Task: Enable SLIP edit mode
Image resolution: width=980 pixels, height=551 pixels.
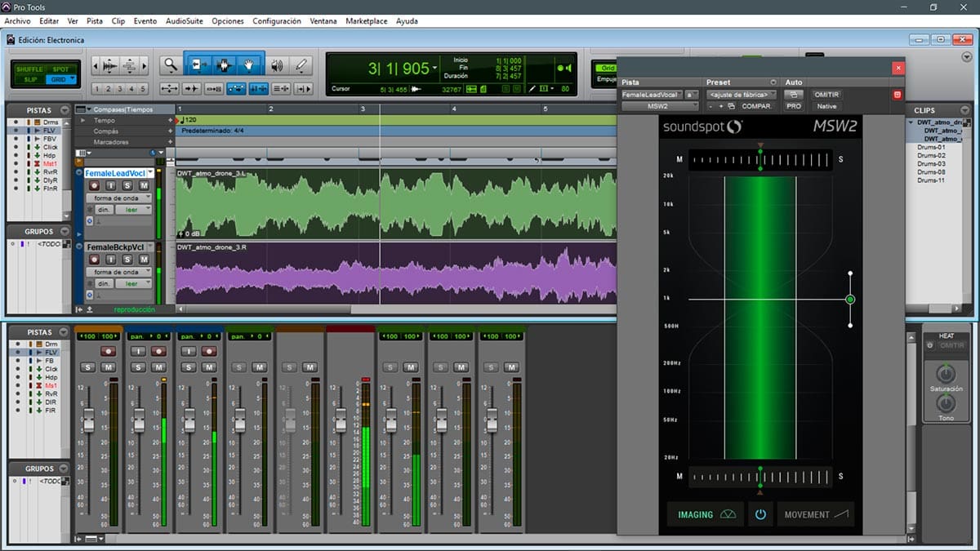Action: 30,79
